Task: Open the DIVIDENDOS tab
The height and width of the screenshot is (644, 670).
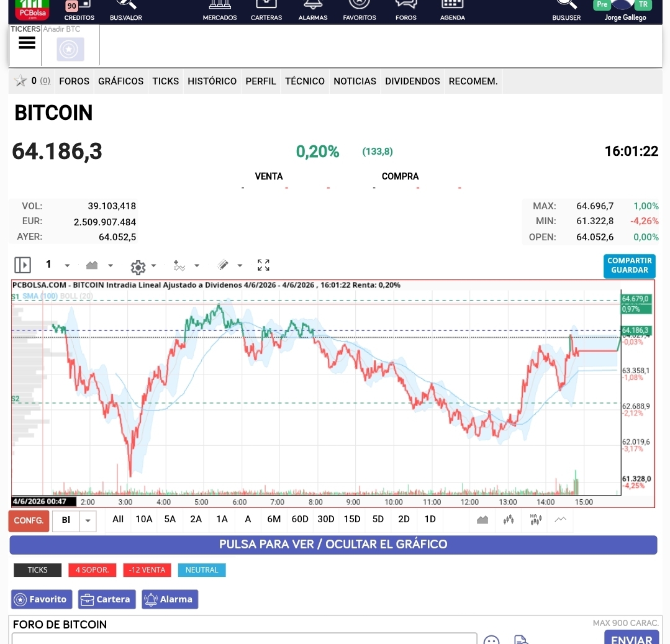Action: tap(412, 81)
